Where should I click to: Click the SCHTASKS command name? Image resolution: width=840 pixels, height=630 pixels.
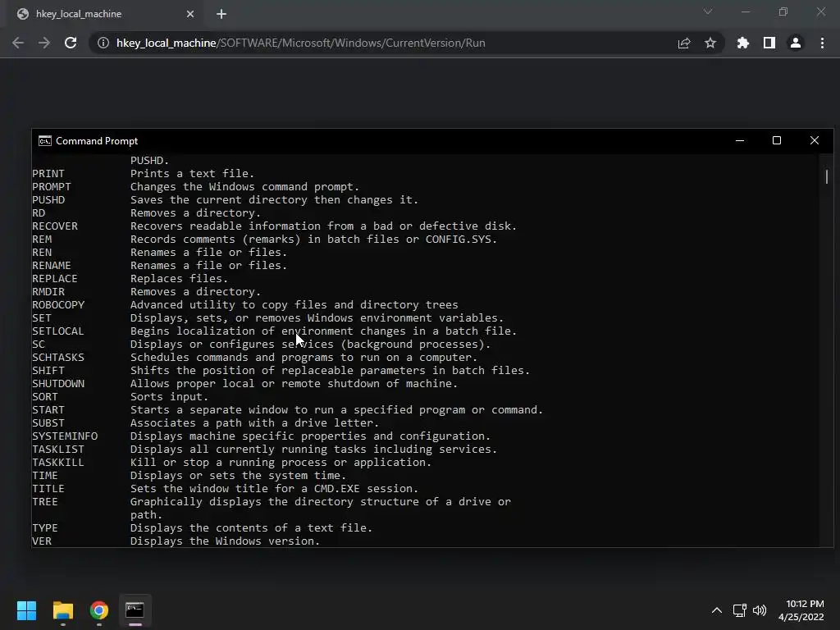[58, 358]
